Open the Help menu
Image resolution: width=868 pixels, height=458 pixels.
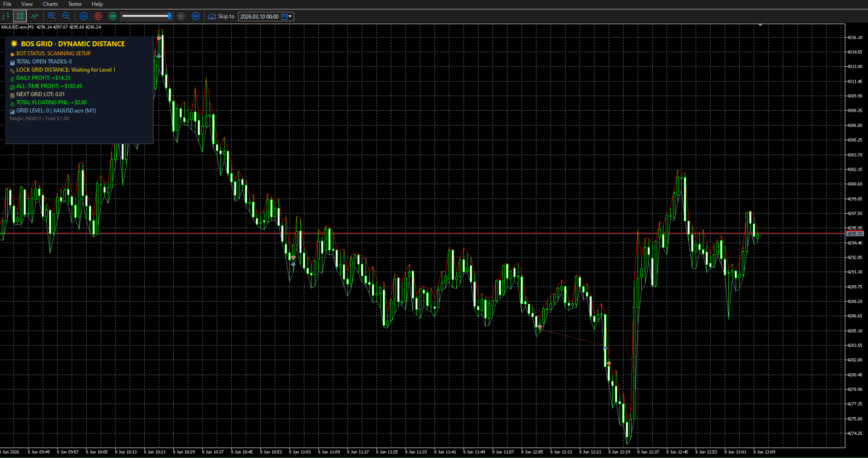[x=97, y=4]
